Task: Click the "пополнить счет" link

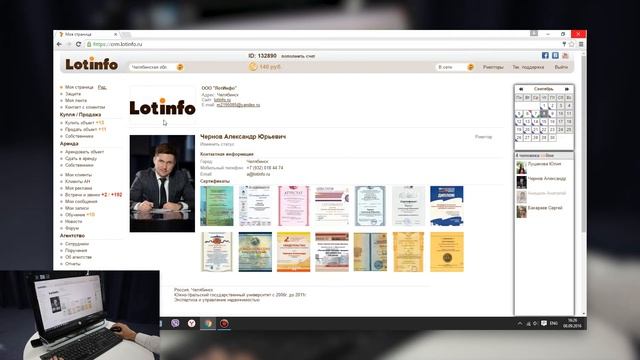Action: [298, 56]
